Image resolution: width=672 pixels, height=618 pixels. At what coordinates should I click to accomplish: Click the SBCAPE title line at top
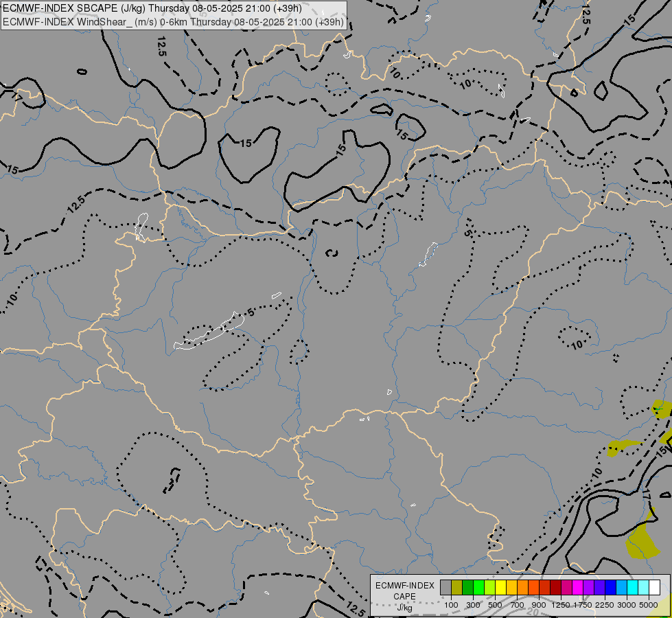152,8
